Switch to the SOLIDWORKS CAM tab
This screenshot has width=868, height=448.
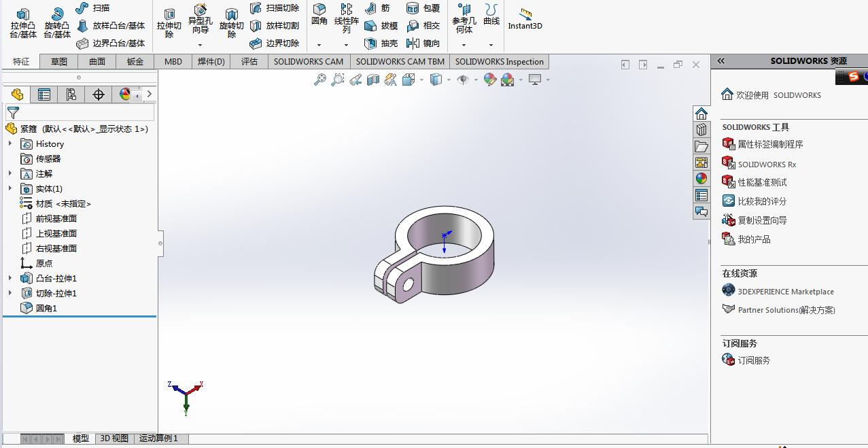tap(309, 62)
